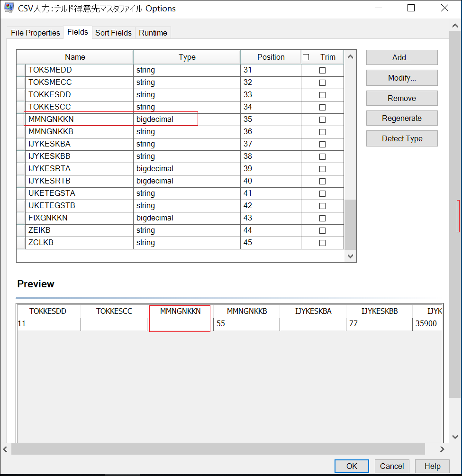The width and height of the screenshot is (462, 476).
Task: Check the Trim box for FIXGNKKN
Action: tap(322, 218)
